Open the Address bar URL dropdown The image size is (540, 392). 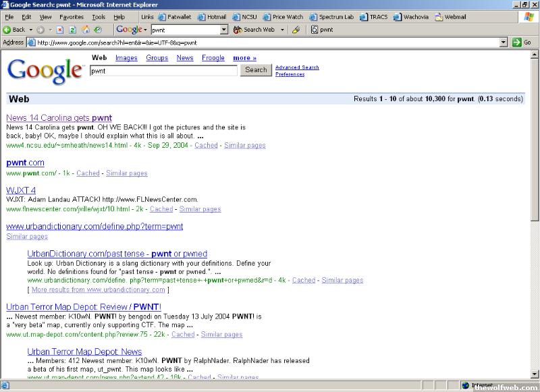point(504,42)
